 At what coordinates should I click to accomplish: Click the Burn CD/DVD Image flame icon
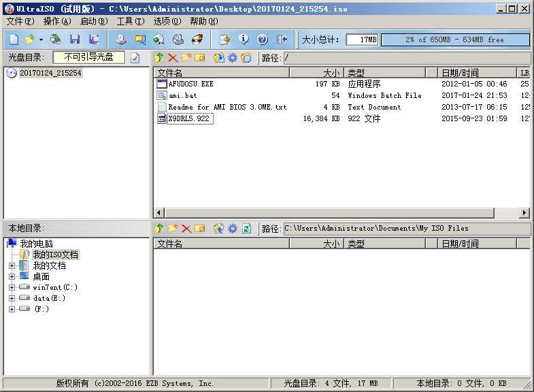point(197,39)
